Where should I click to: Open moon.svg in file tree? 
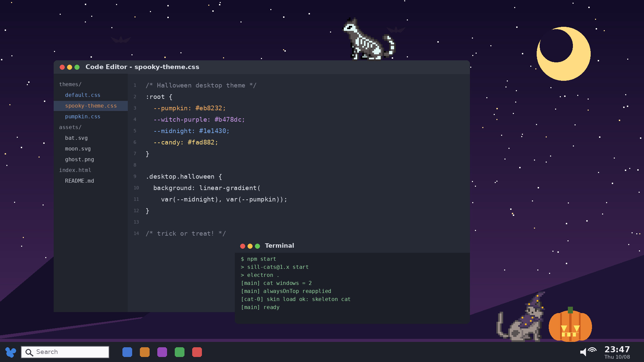point(78,149)
